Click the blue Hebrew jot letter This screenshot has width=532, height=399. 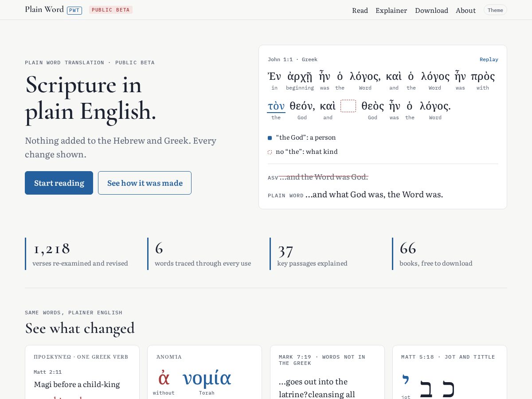405,379
